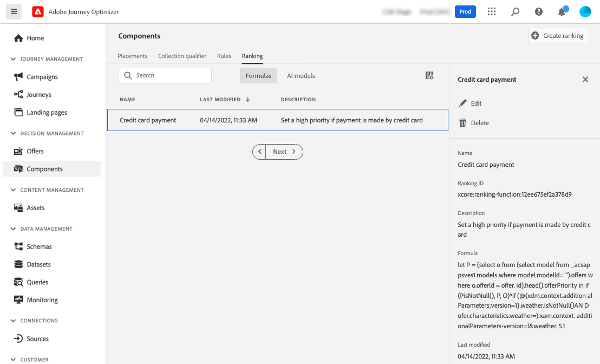
Task: Switch to Formulas view
Action: click(258, 76)
